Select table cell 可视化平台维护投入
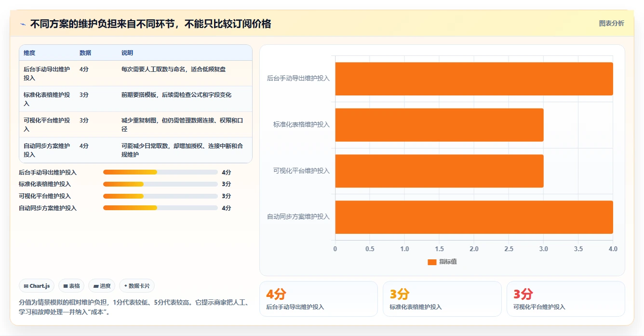The width and height of the screenshot is (644, 336). click(47, 124)
